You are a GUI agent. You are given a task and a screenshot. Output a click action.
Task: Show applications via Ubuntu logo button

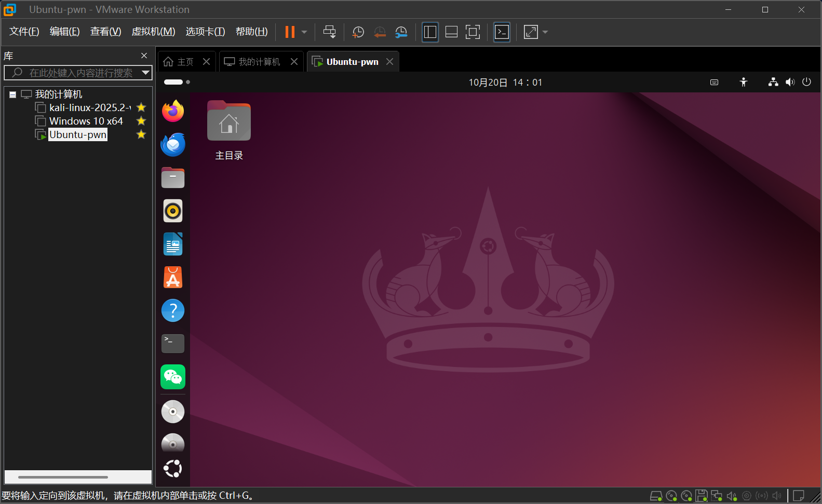click(173, 469)
